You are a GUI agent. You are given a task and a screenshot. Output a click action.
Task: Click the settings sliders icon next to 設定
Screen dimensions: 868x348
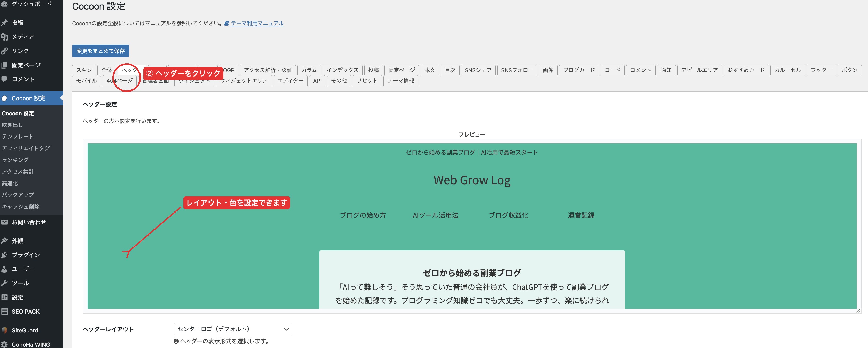coord(4,297)
